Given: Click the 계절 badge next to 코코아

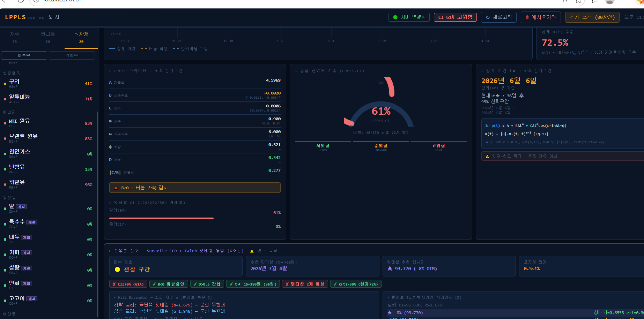Looking at the screenshot, I should click(32, 299).
